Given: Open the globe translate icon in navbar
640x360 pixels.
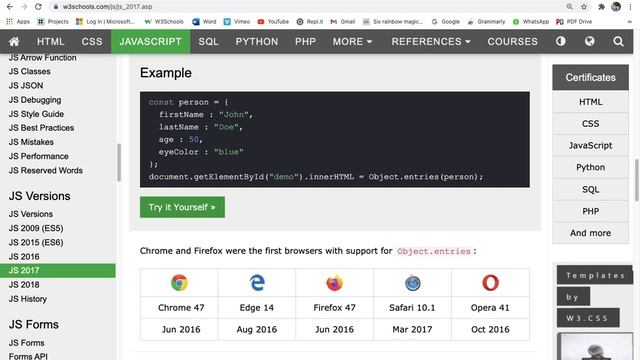Looking at the screenshot, I should coord(589,41).
